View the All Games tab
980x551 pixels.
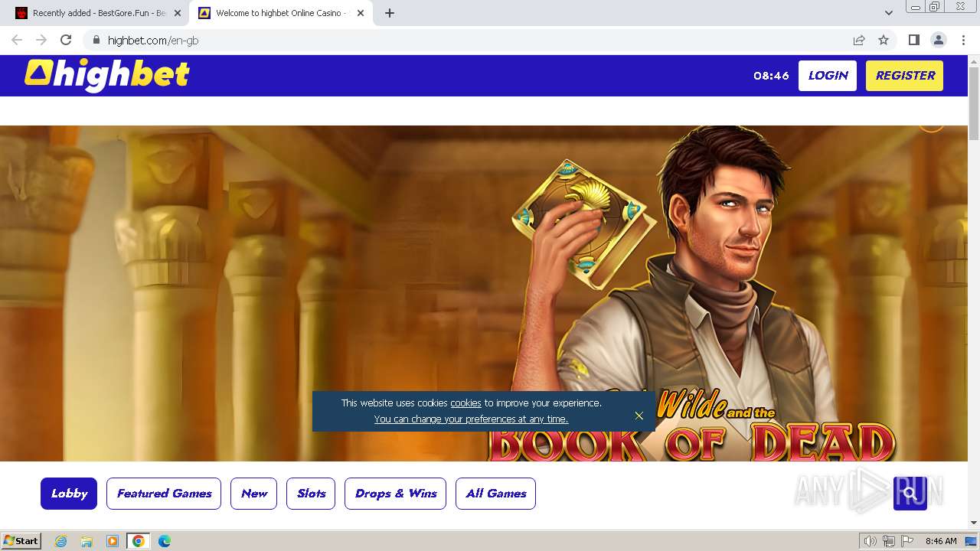point(495,494)
